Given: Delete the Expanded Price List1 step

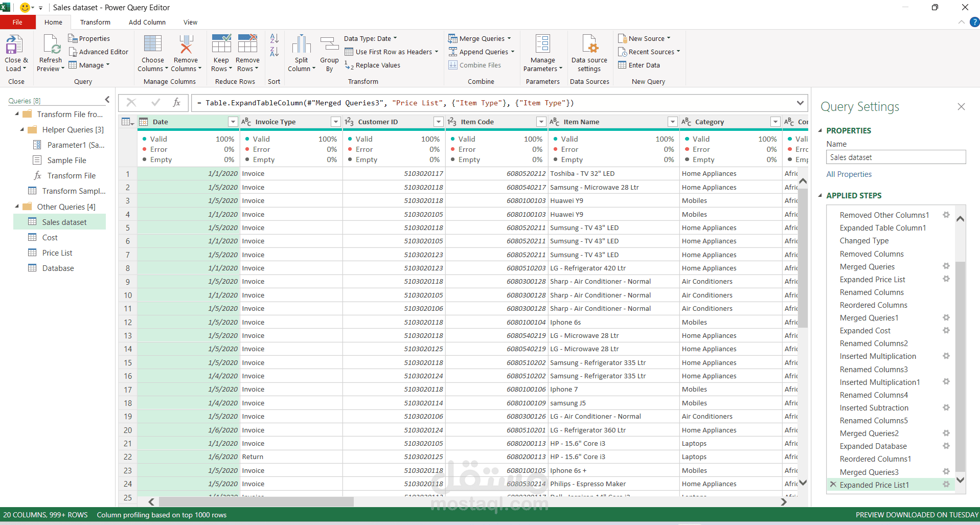Looking at the screenshot, I should click(x=833, y=484).
